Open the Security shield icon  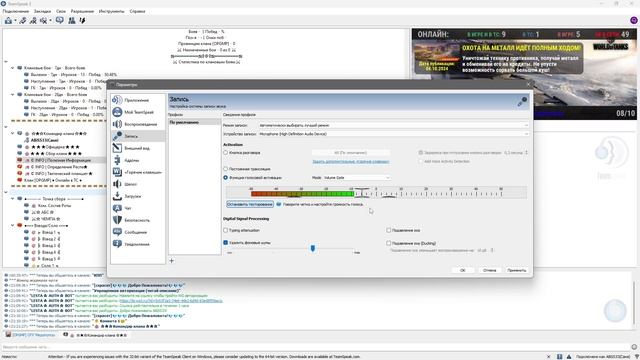tap(117, 220)
